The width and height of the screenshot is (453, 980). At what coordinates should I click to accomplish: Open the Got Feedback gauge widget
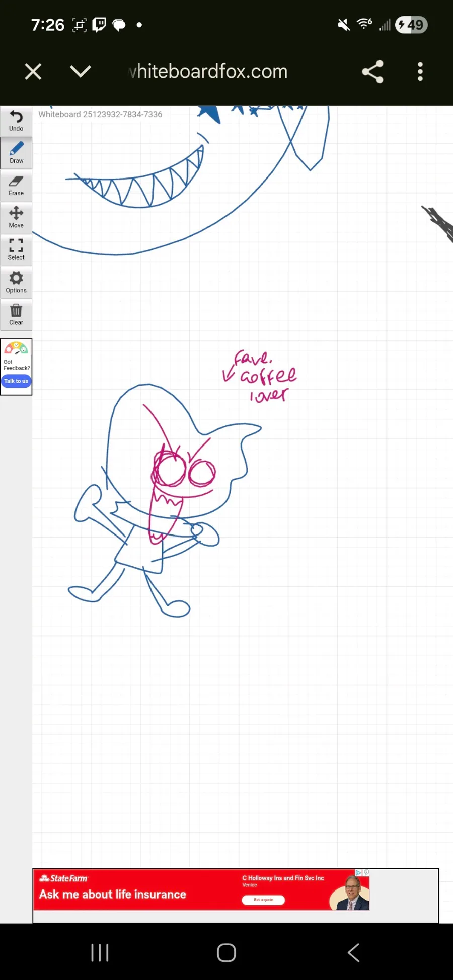pyautogui.click(x=16, y=349)
